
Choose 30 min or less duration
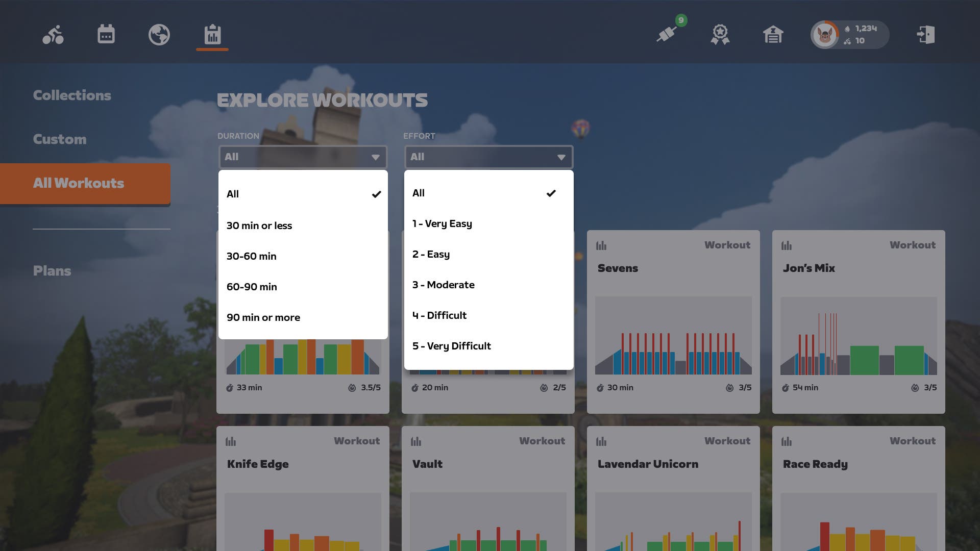pyautogui.click(x=260, y=226)
